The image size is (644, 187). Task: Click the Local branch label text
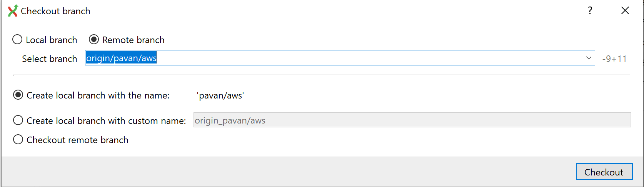tap(52, 40)
